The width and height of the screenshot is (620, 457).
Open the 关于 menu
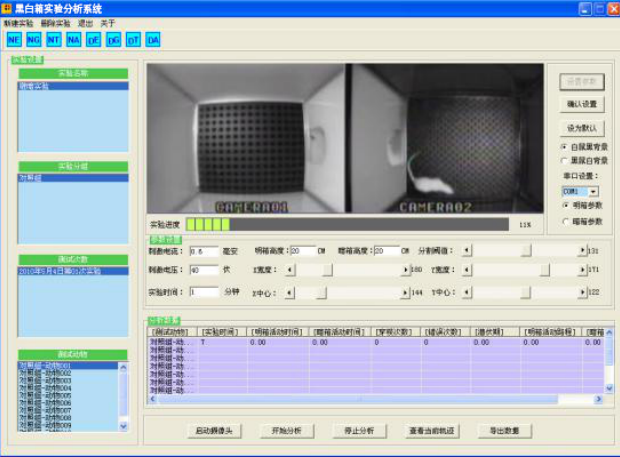[x=107, y=22]
